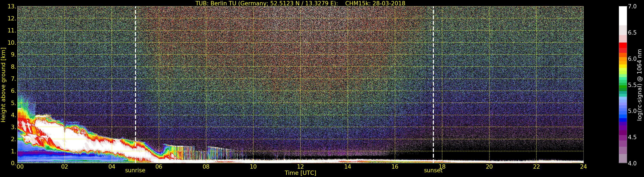Click the "0." height axis tick label
The image size is (644, 177).
(x=14, y=163)
